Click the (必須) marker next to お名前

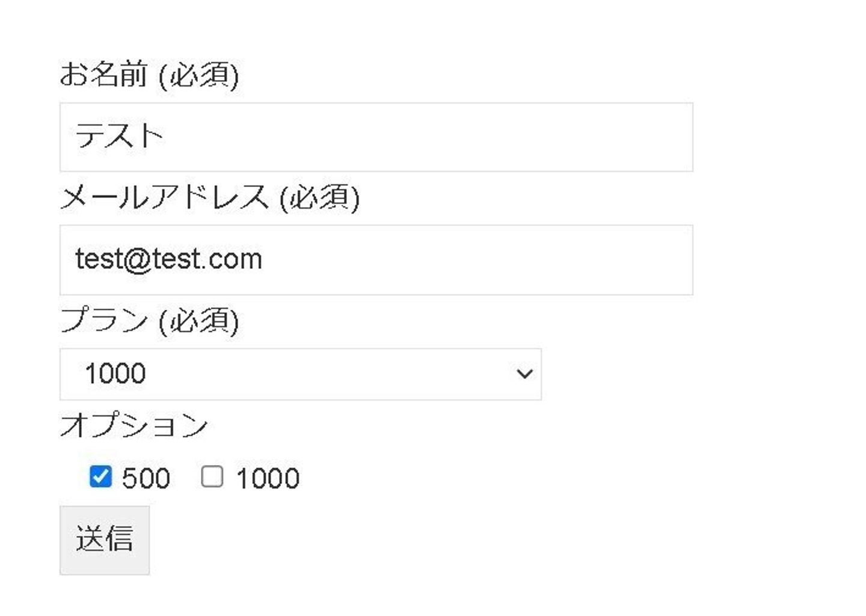[199, 76]
